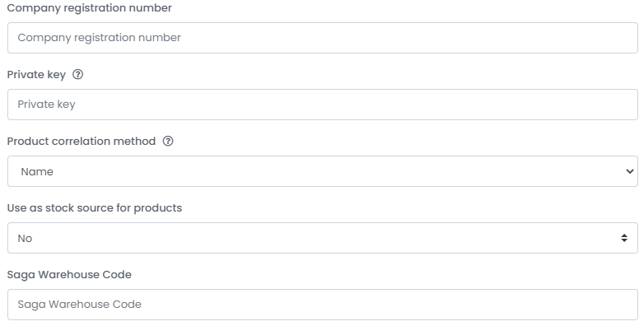
Task: Click the 'Product correlation method' label
Action: 82,142
